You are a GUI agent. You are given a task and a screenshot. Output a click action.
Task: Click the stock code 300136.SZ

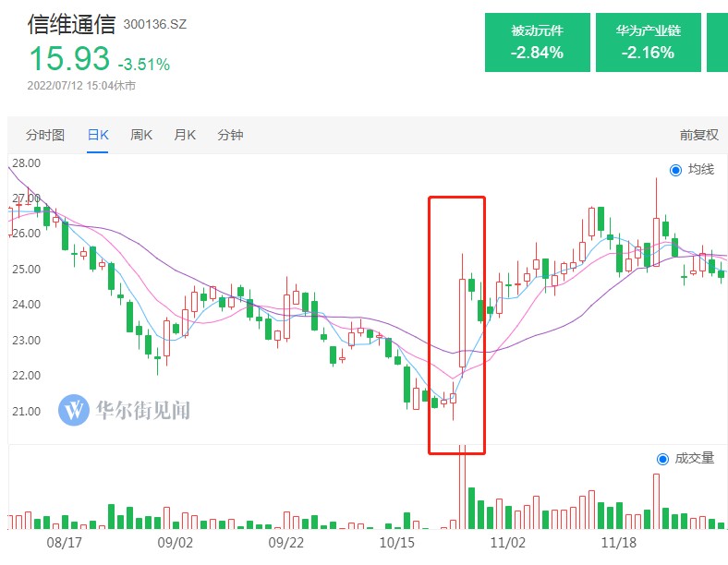tap(155, 24)
